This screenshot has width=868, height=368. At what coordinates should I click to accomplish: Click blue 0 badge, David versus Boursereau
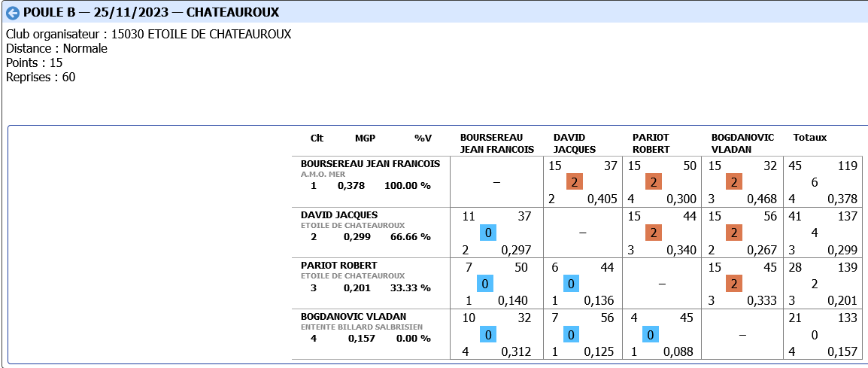tap(487, 233)
